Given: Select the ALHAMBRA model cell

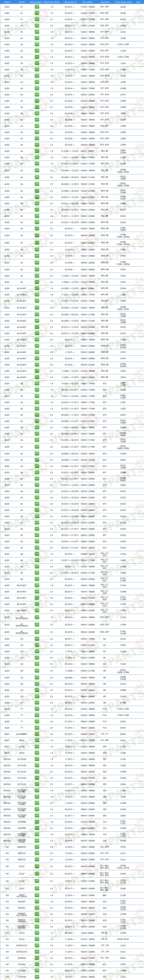Looking at the screenshot, I should [x=22, y=734].
